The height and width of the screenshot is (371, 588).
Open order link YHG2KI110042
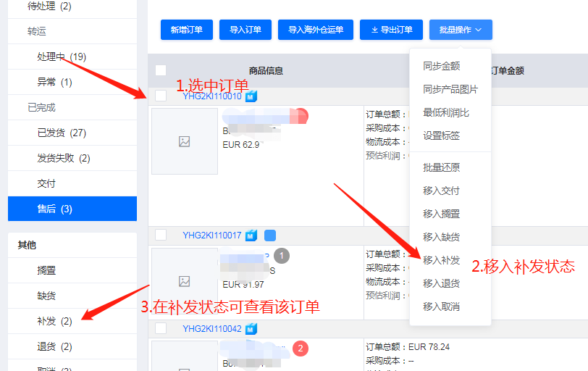tap(211, 329)
